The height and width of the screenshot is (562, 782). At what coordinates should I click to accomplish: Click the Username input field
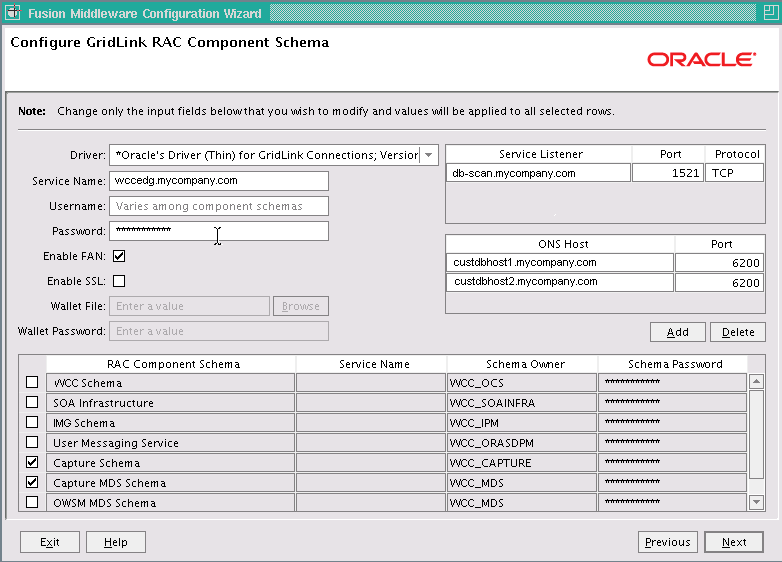tap(219, 206)
